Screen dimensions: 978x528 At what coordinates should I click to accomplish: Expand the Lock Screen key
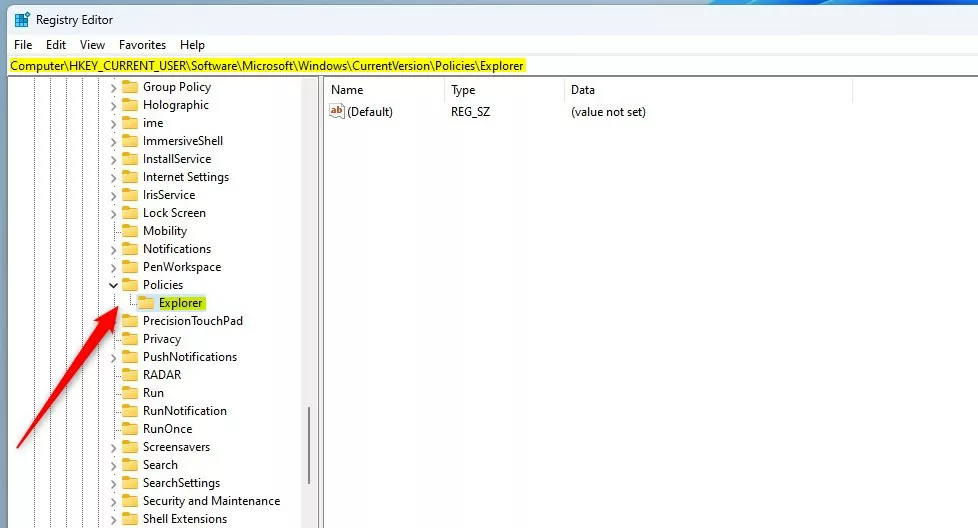(x=113, y=214)
